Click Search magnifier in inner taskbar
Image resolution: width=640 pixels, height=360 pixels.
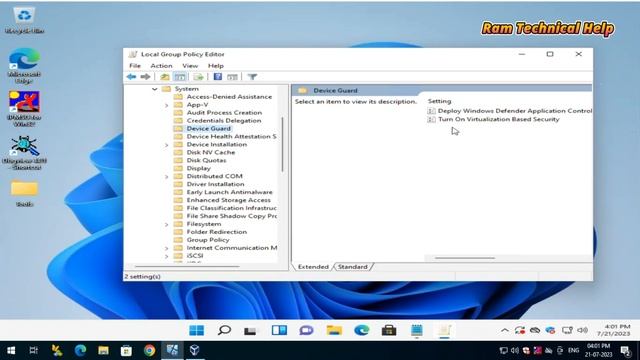[x=224, y=330]
